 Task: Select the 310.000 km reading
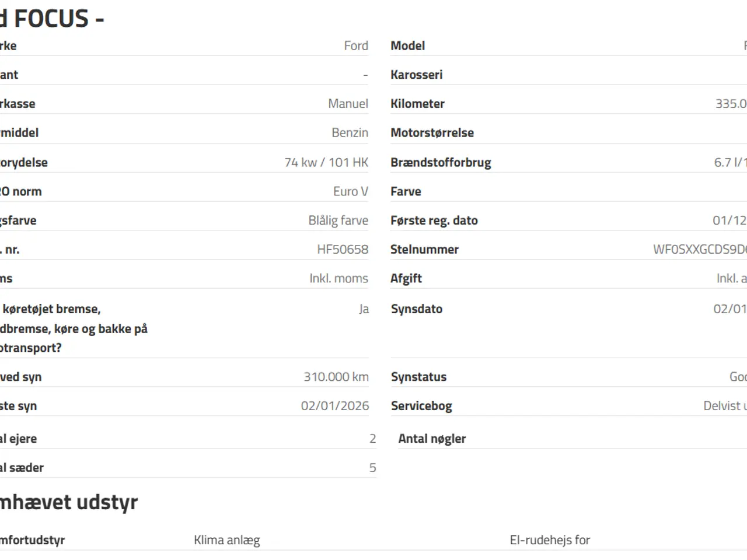click(336, 377)
